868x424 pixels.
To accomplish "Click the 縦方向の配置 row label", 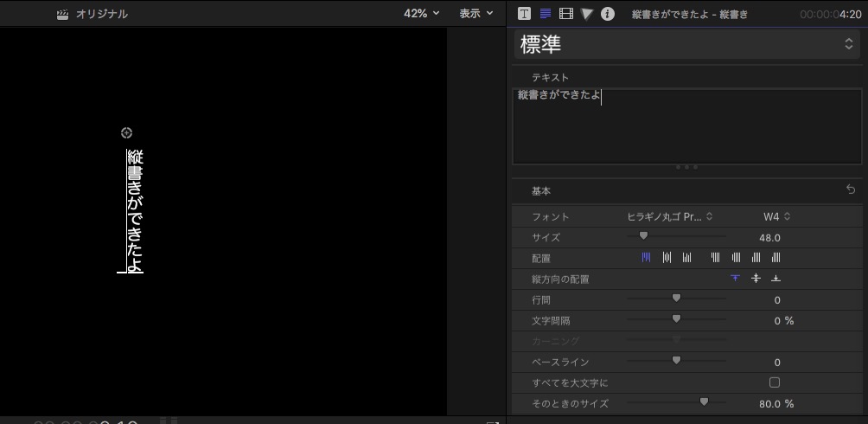I will tap(560, 279).
